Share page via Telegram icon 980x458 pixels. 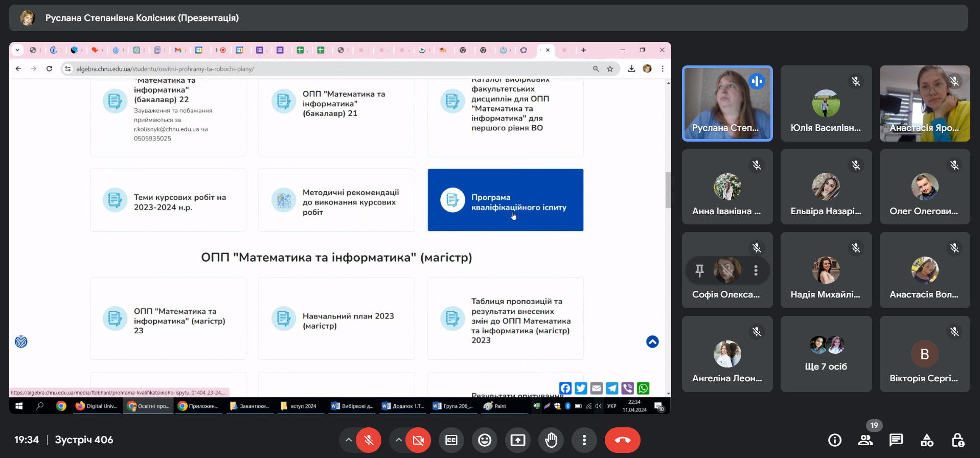coord(612,388)
